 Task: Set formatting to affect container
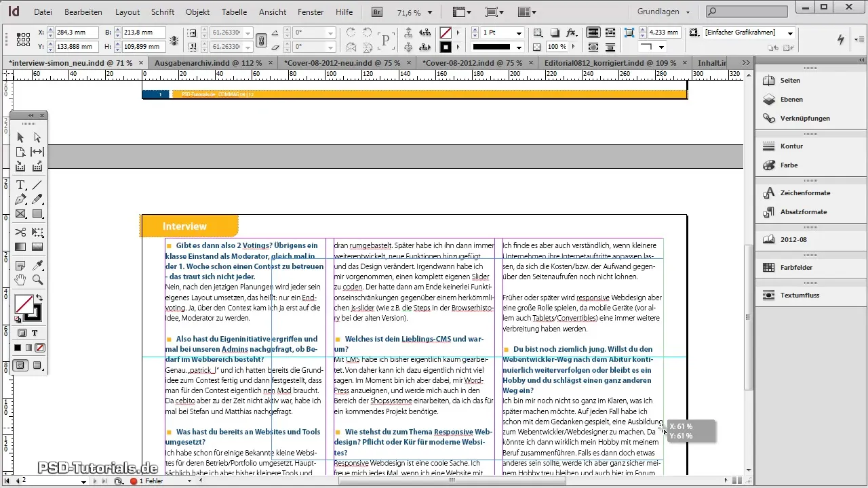click(x=22, y=333)
